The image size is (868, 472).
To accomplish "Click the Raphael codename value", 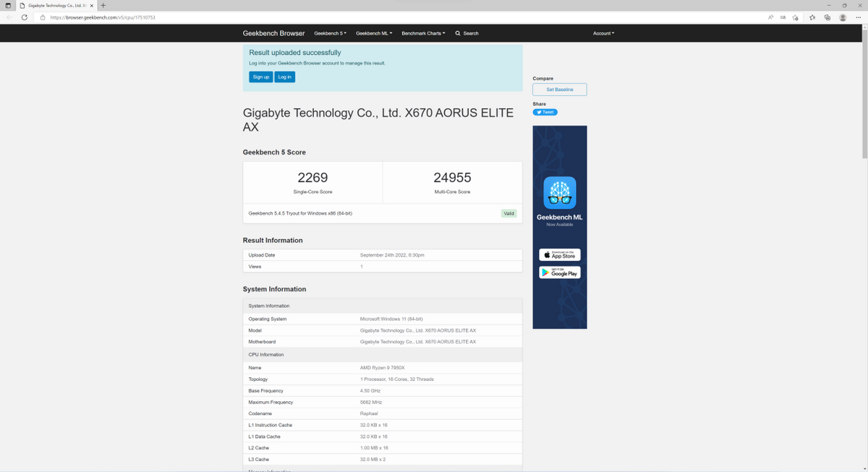I will pos(369,413).
